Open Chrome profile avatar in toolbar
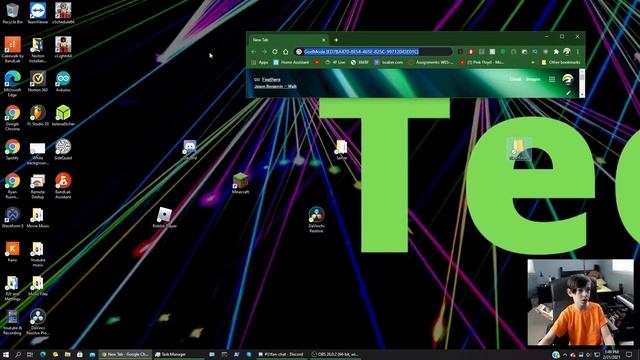 [567, 52]
